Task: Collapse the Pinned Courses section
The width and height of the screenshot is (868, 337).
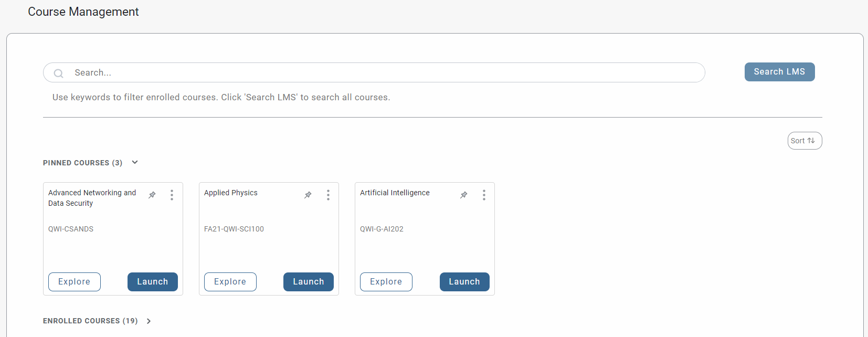Action: 135,163
